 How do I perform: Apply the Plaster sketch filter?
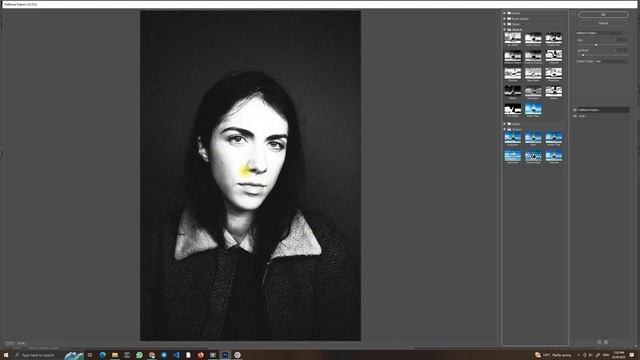pos(513,91)
